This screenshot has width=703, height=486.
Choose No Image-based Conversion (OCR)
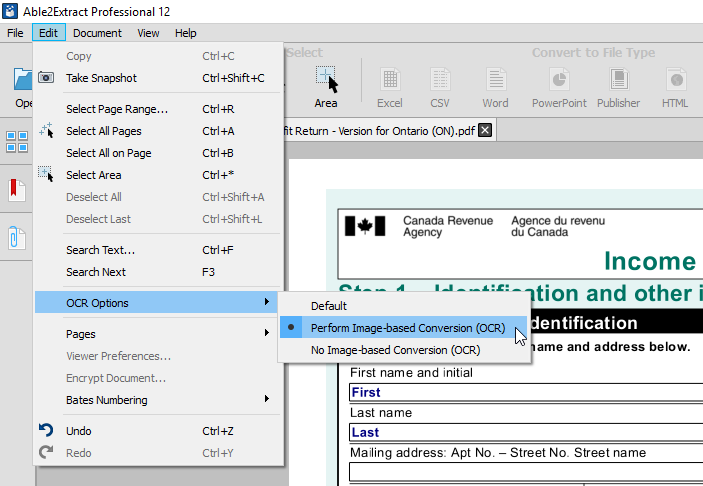pyautogui.click(x=403, y=350)
